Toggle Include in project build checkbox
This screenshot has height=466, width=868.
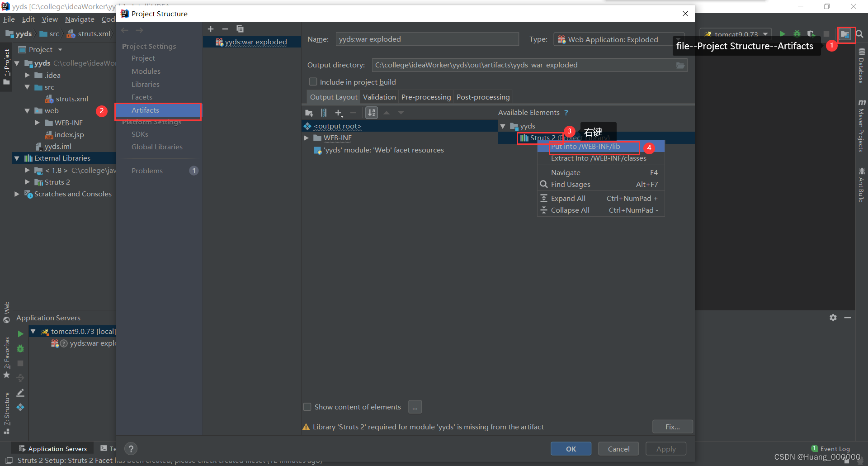pyautogui.click(x=313, y=82)
